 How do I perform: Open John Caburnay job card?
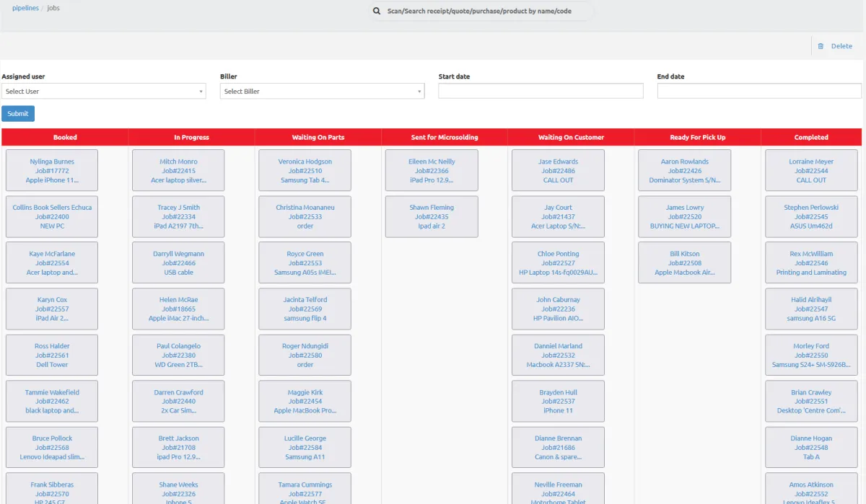click(x=558, y=309)
